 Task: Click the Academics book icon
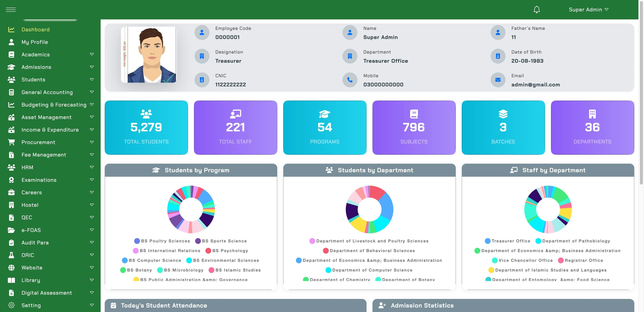click(x=11, y=55)
